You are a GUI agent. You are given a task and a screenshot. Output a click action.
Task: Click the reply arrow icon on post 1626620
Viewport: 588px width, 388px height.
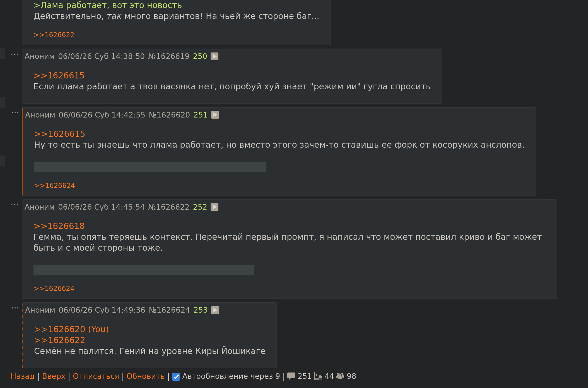[215, 115]
